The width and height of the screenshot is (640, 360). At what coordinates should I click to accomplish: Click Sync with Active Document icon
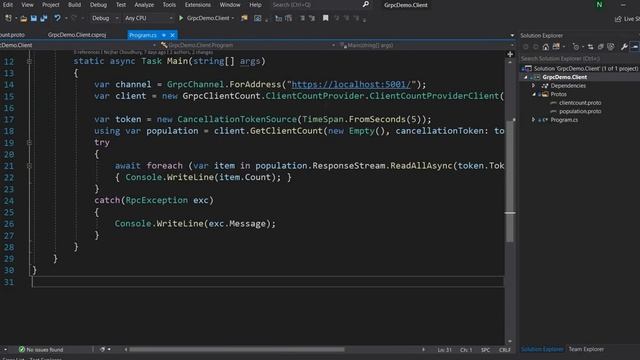pyautogui.click(x=590, y=47)
